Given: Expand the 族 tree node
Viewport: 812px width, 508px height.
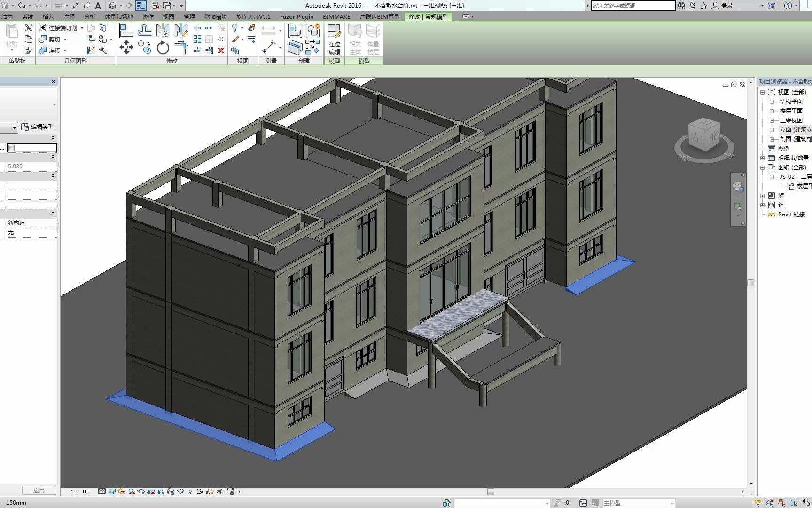Looking at the screenshot, I should [x=762, y=196].
